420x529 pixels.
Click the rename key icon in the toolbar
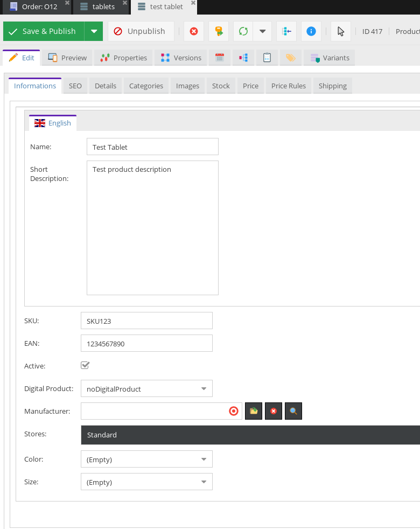point(219,31)
